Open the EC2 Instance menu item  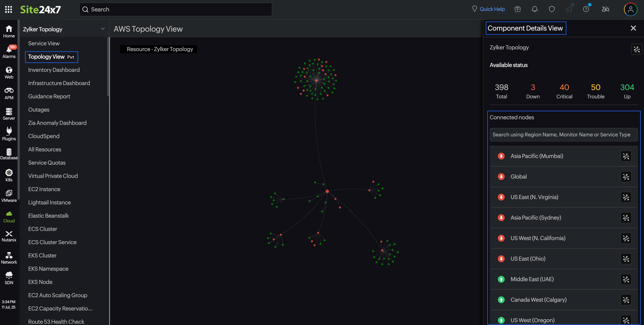pos(44,189)
